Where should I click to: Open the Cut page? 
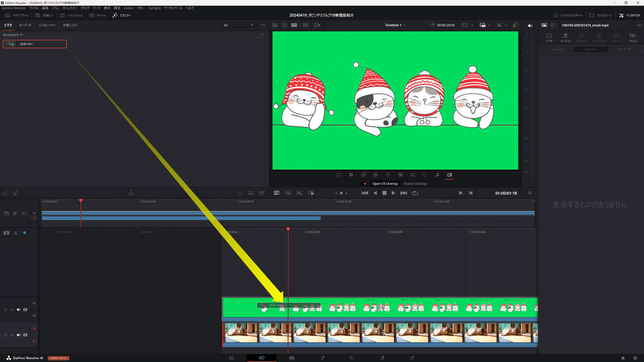(x=261, y=358)
